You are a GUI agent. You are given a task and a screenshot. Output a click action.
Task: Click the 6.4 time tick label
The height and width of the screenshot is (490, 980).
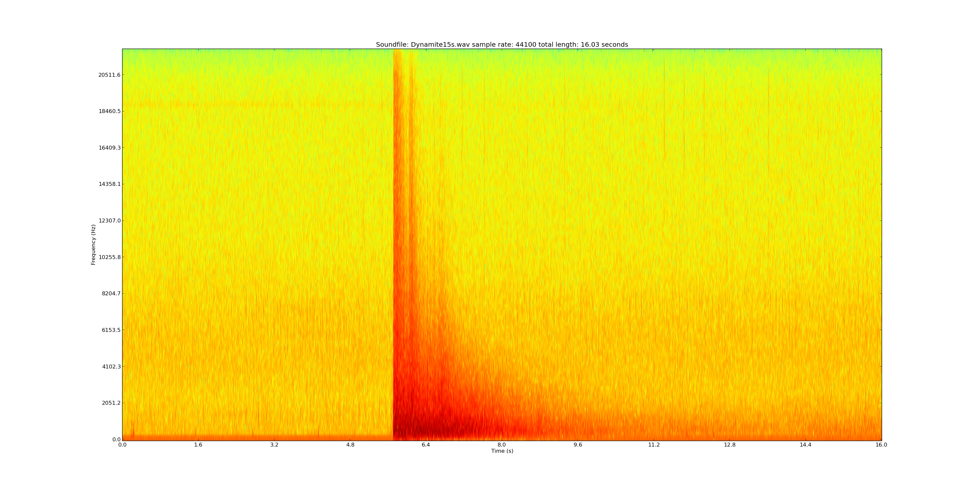pos(426,445)
